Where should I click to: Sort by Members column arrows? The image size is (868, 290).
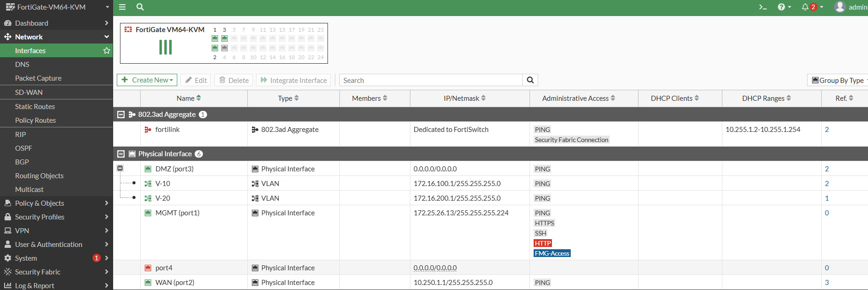385,98
